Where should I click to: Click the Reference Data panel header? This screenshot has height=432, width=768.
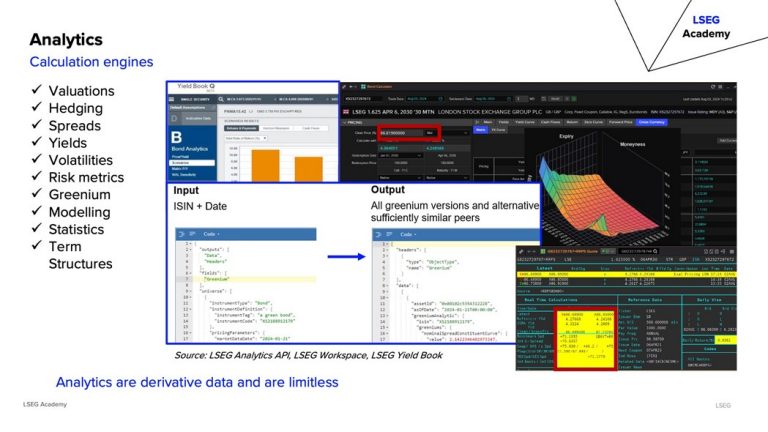point(645,300)
